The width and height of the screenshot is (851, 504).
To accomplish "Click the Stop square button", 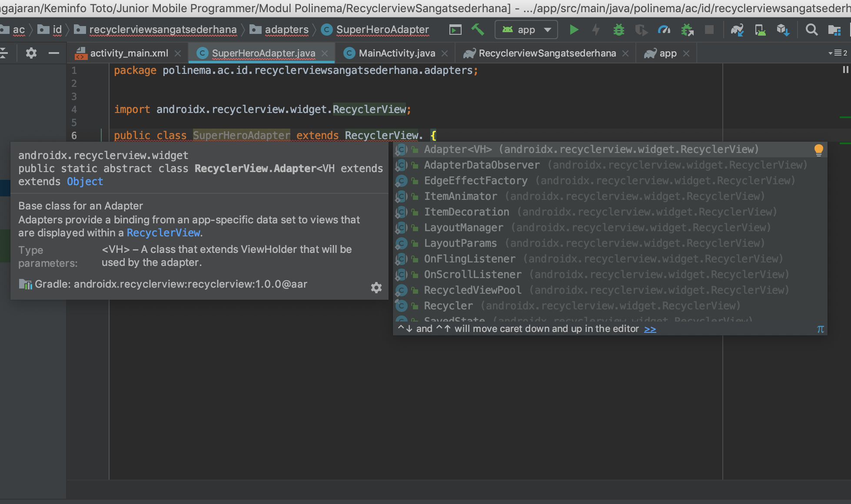I will point(709,30).
